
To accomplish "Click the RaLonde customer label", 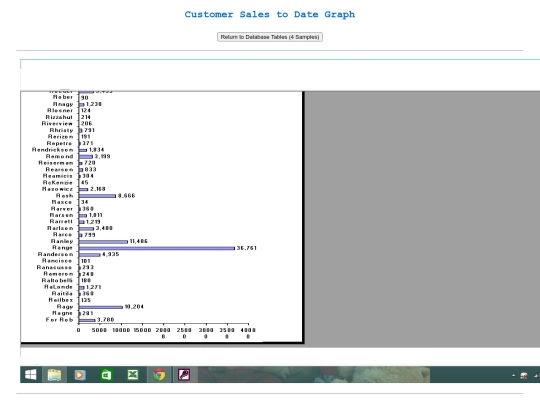I will click(59, 287).
